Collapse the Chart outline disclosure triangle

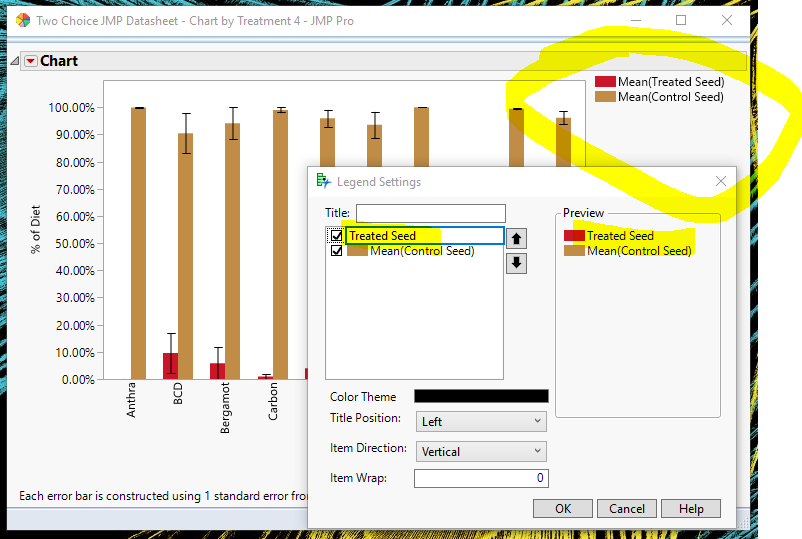click(x=15, y=61)
